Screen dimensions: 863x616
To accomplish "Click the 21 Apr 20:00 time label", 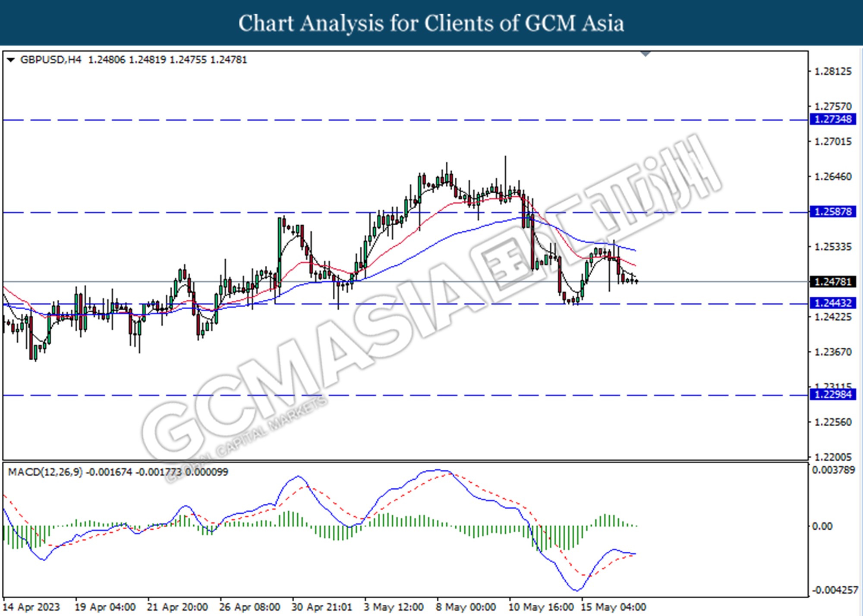I will coord(177,607).
